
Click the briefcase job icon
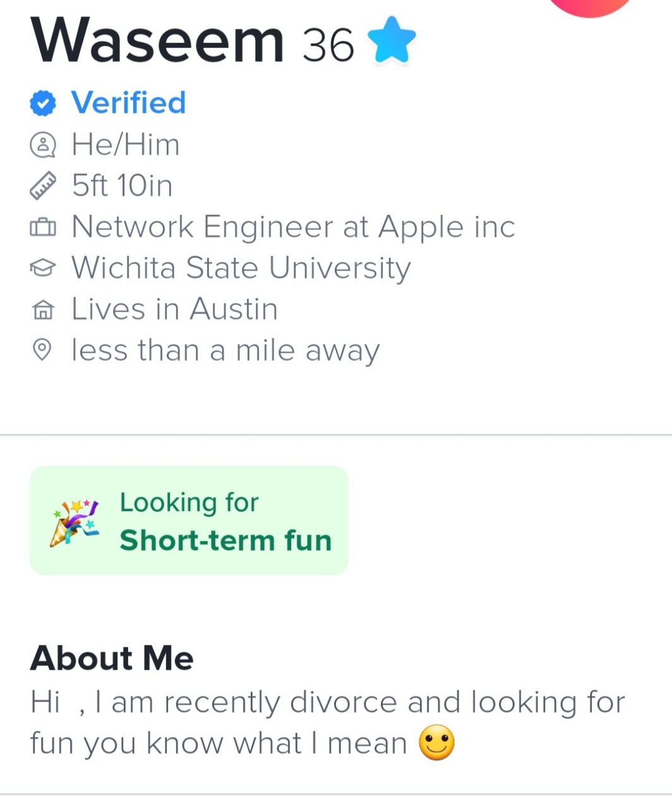(x=43, y=227)
